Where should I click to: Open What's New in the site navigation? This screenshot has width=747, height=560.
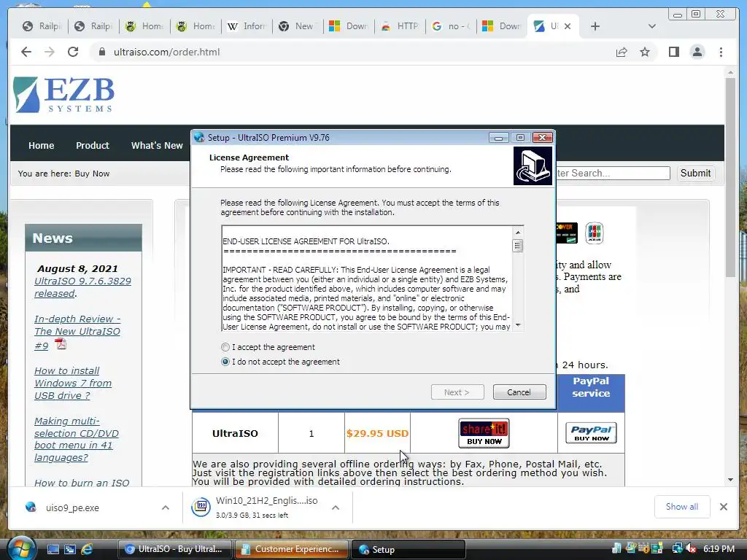[157, 145]
